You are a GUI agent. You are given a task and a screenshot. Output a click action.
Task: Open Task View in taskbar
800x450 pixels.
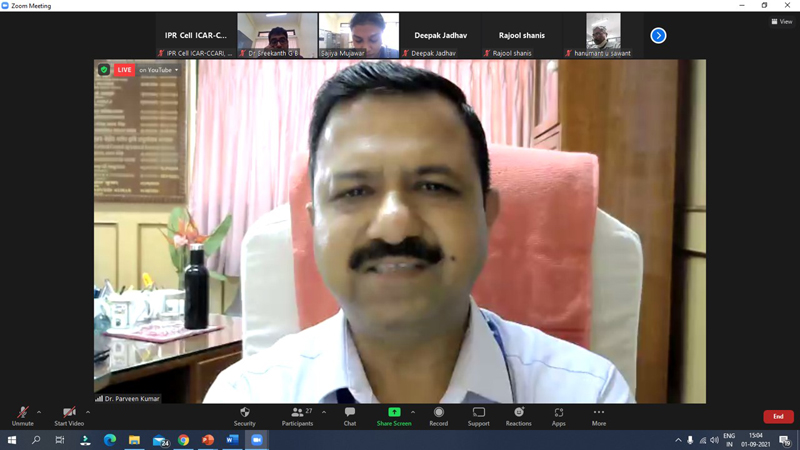click(60, 440)
